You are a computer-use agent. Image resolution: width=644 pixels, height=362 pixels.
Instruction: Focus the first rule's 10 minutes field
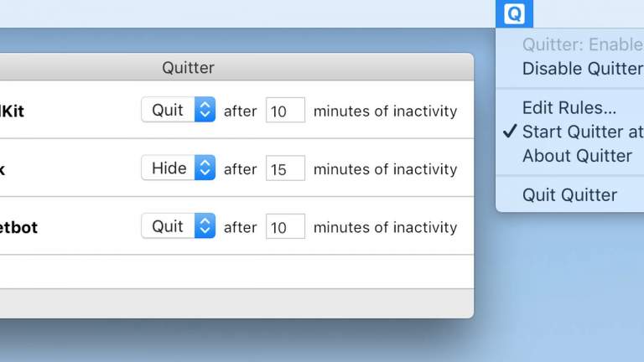(x=285, y=110)
